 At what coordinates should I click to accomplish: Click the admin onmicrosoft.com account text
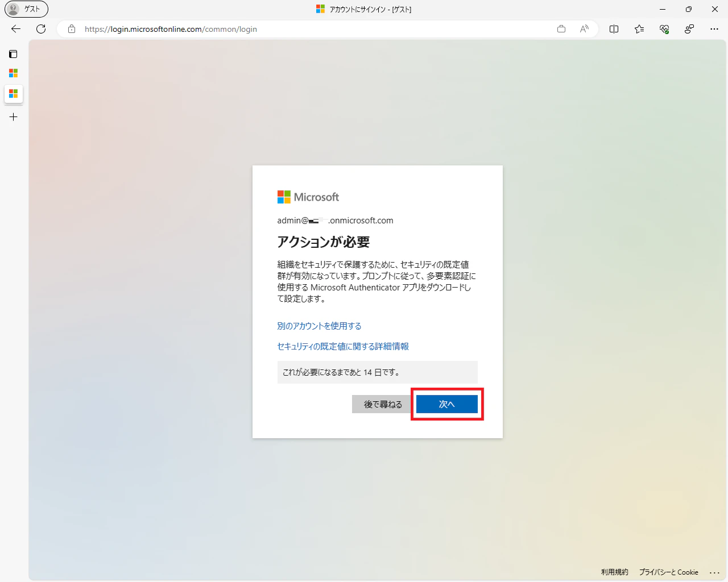(335, 221)
